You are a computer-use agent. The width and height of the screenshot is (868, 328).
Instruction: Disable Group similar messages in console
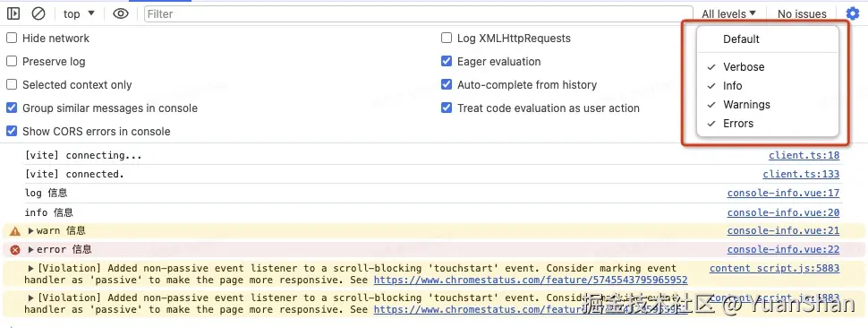coord(12,108)
